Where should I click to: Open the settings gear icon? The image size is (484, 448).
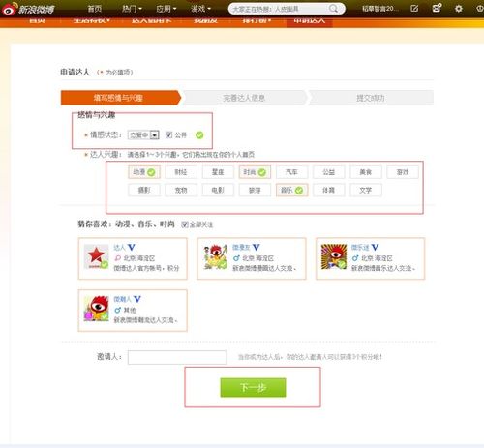click(459, 9)
